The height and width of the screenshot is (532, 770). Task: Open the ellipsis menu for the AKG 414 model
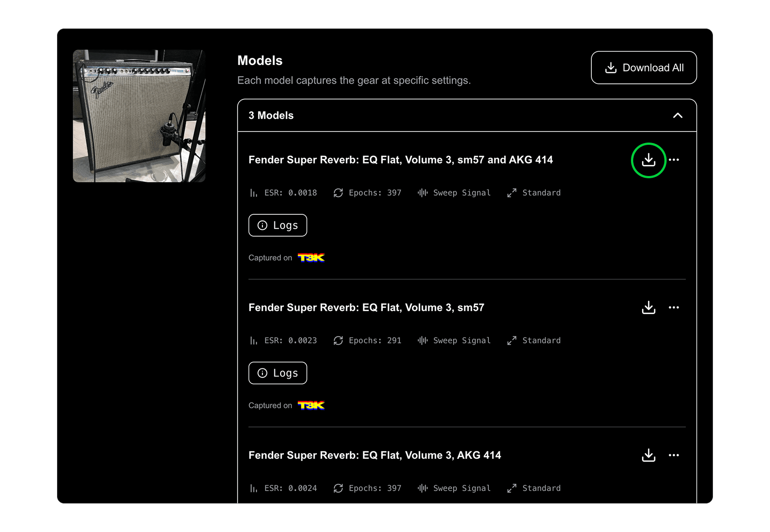click(x=674, y=455)
